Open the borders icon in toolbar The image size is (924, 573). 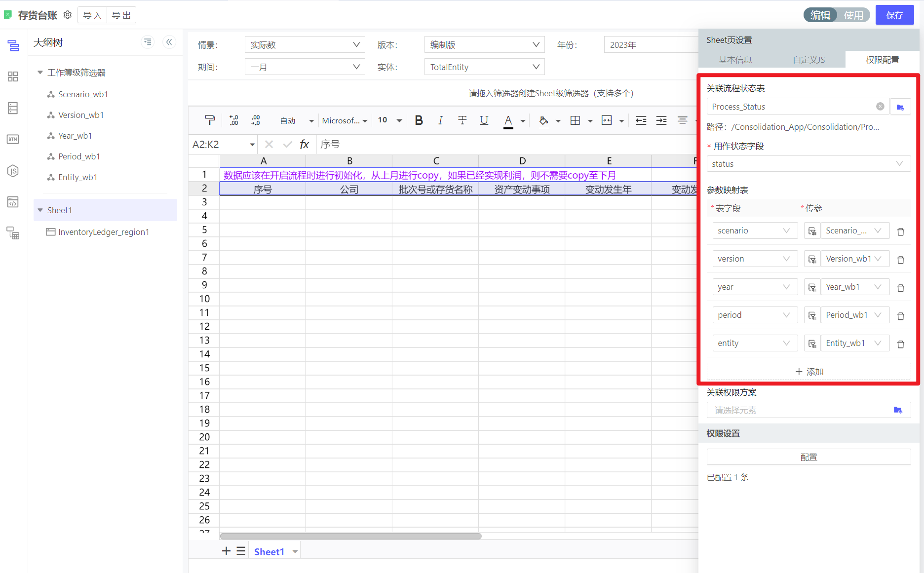click(575, 120)
